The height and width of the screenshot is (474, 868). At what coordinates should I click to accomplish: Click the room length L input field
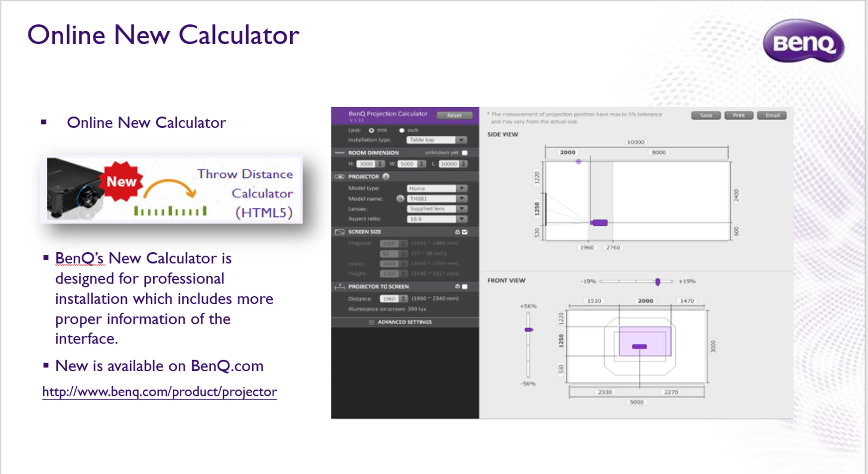449,164
